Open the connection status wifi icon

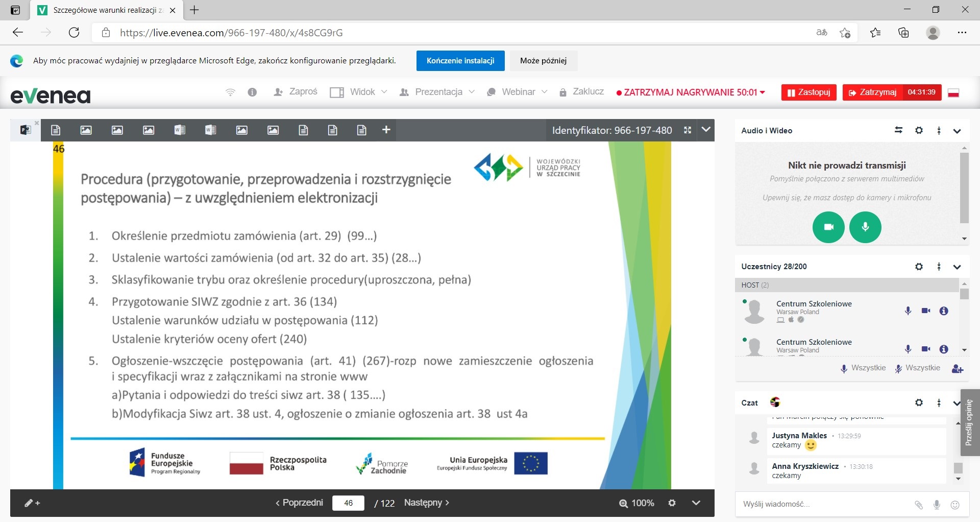[x=231, y=92]
